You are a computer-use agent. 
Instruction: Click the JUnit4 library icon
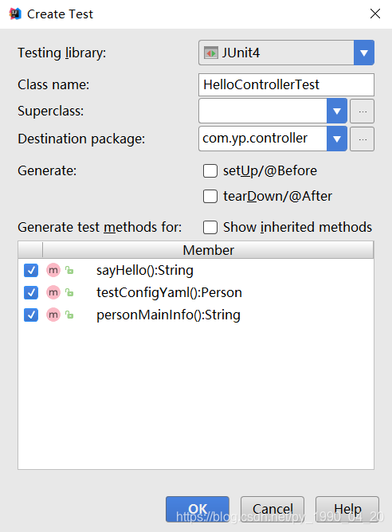(211, 53)
